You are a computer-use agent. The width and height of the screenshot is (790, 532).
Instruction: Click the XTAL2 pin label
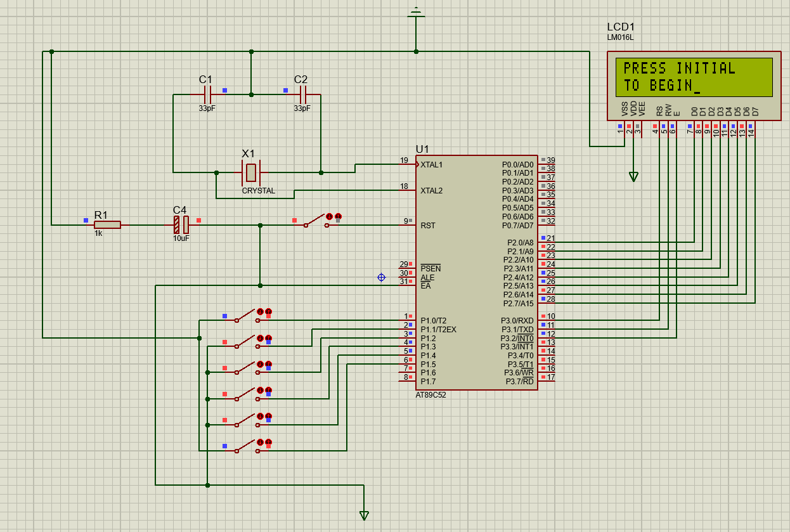pyautogui.click(x=432, y=190)
